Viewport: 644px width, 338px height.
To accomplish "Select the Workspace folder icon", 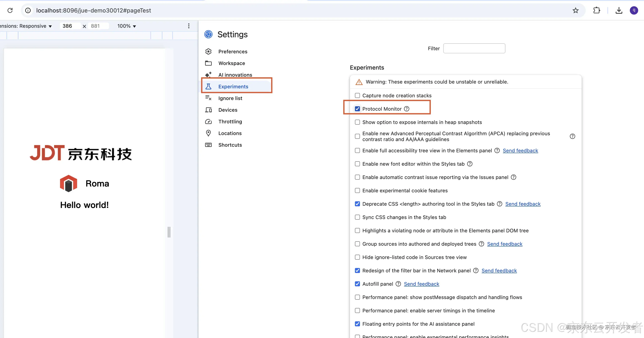I will point(208,63).
